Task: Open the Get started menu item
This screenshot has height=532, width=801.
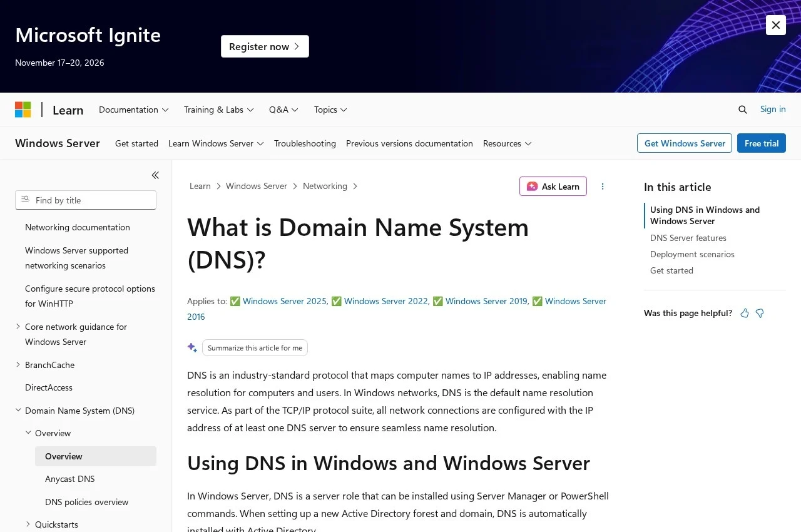Action: (x=136, y=143)
